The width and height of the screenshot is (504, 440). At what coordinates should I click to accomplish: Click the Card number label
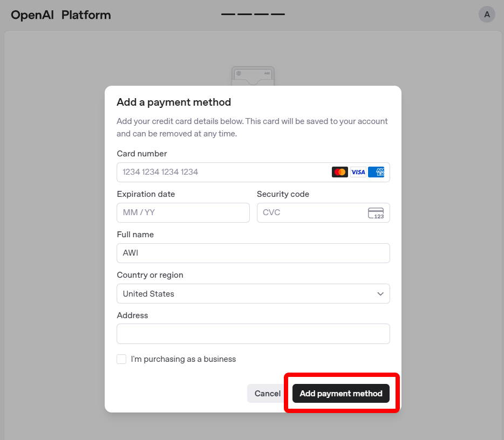tap(142, 154)
